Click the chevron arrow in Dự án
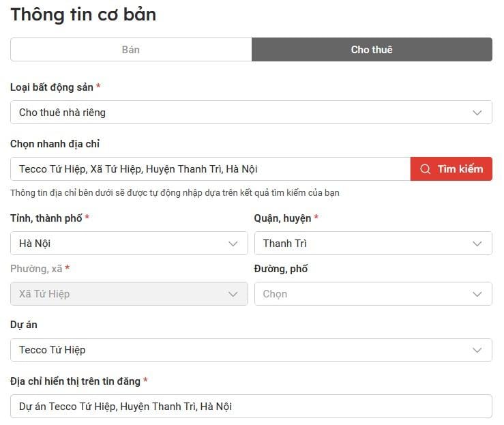The image size is (504, 425). [x=477, y=350]
